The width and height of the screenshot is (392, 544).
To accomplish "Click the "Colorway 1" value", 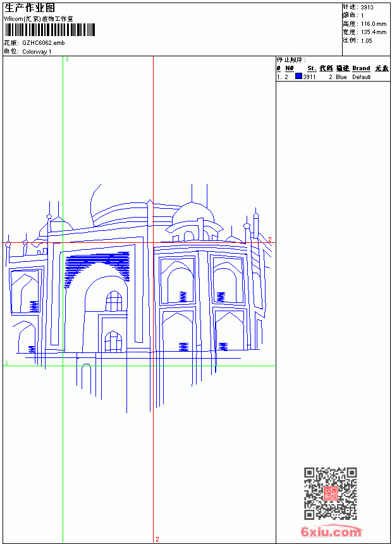I will [37, 52].
